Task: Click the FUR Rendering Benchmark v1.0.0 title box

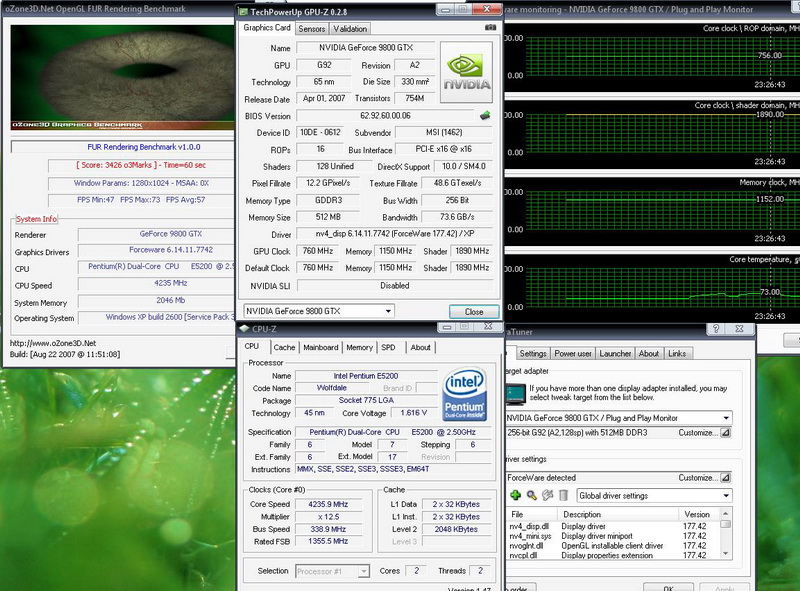Action: pos(122,147)
